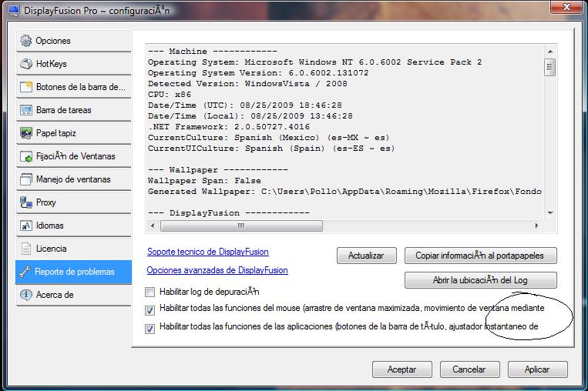Select the Proxy section icon

(x=25, y=202)
